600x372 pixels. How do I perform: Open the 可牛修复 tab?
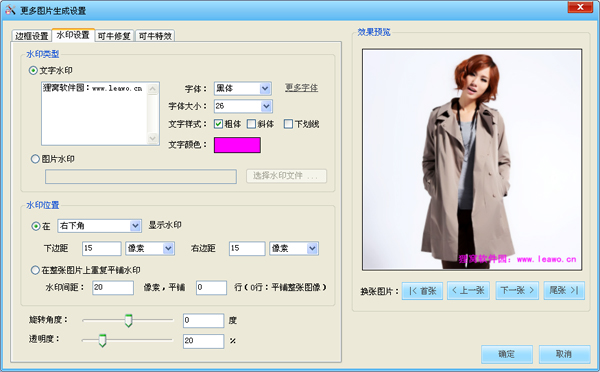114,36
